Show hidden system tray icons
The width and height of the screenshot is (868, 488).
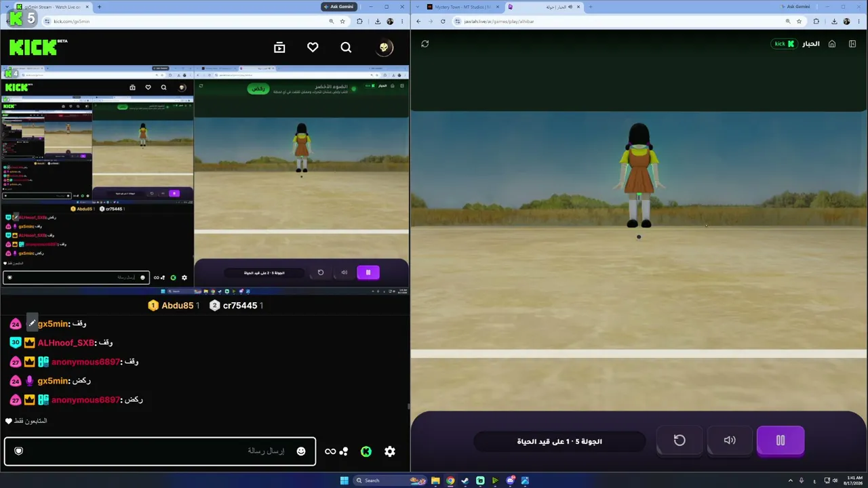[789, 481]
